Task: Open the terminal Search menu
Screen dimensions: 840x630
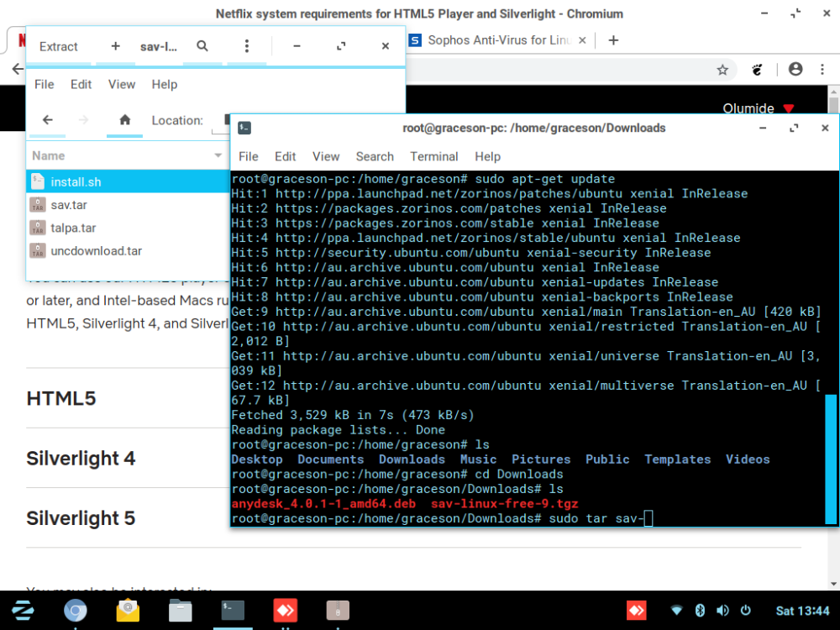Action: 375,157
